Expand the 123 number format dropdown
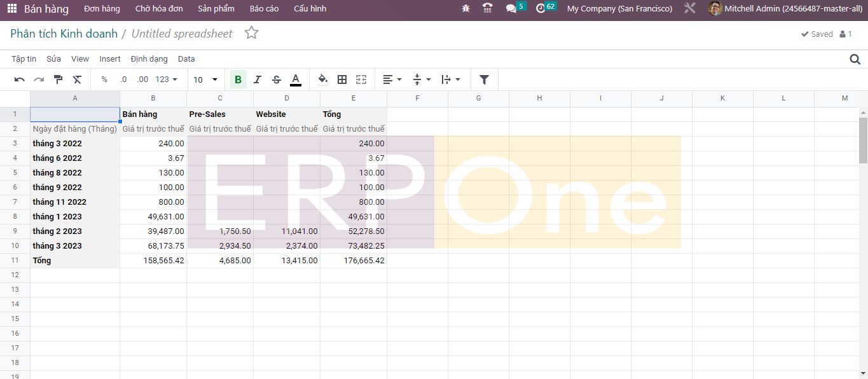 point(167,79)
